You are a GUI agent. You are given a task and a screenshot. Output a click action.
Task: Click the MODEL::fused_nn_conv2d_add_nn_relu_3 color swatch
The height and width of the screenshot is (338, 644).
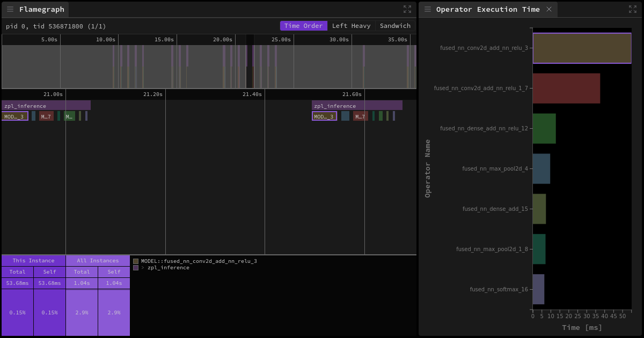135,261
